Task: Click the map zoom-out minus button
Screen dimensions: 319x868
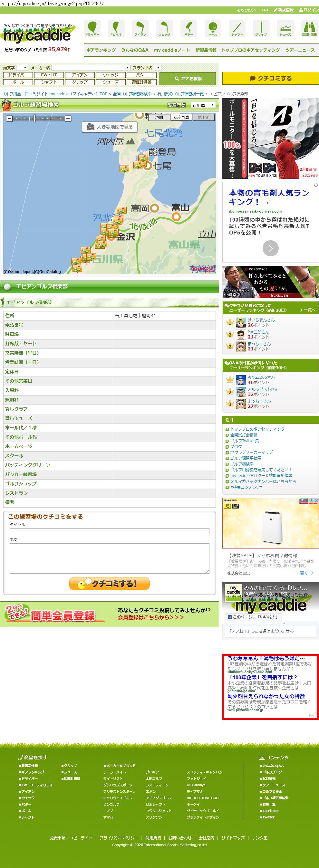Action: (x=9, y=119)
